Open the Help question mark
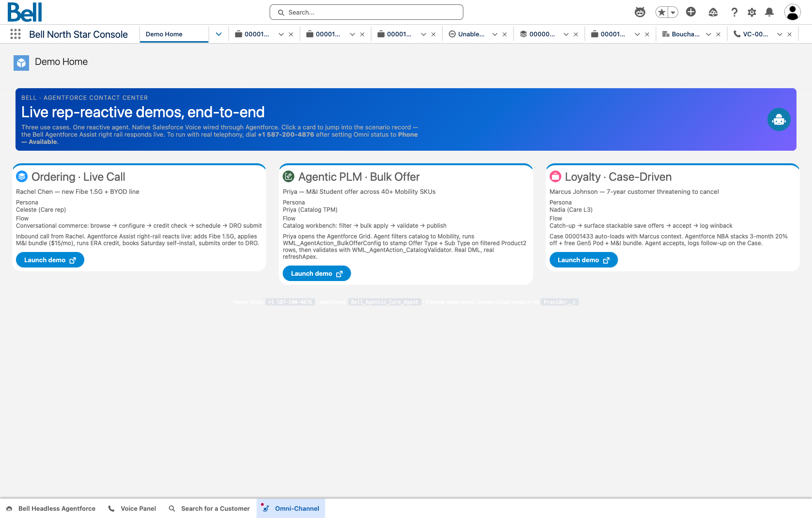 click(x=734, y=12)
